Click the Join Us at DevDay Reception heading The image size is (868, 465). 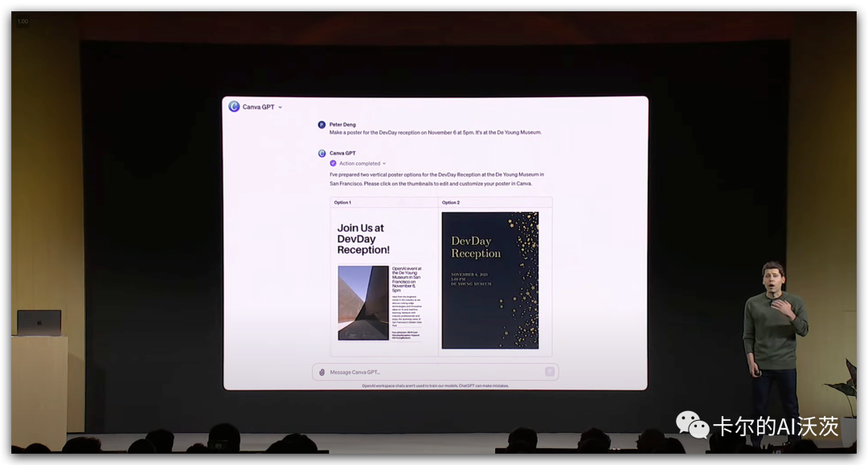363,239
